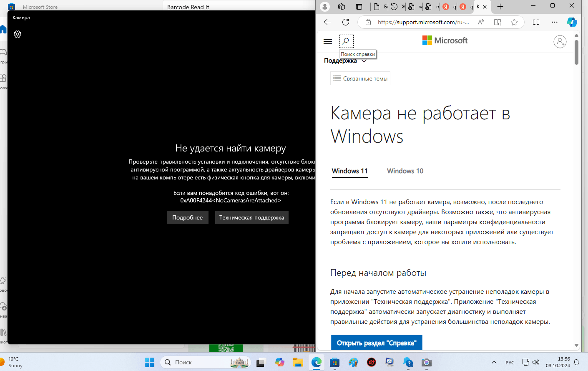
Task: Click the 'Подробнее' button in Camera
Action: point(187,217)
